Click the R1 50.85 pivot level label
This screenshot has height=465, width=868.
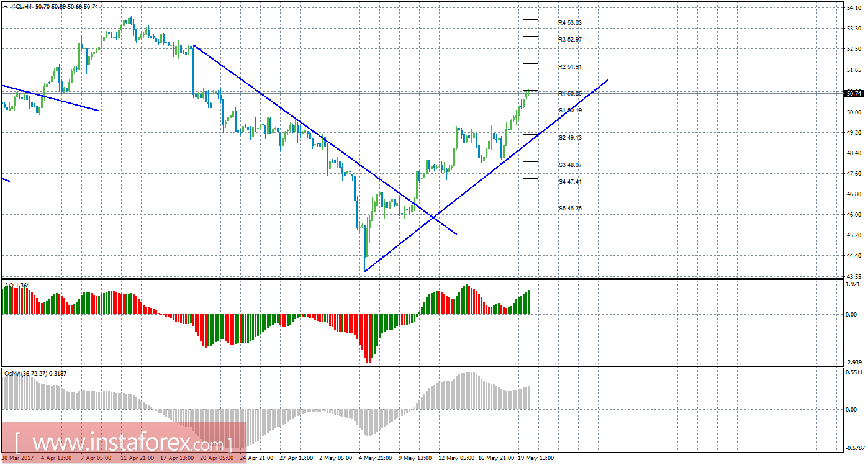569,94
